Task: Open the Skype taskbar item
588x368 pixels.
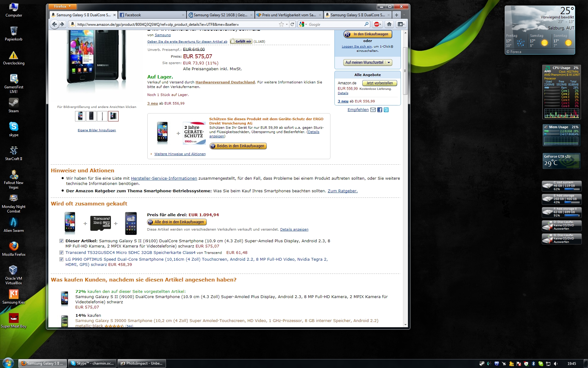Action: (x=92, y=363)
